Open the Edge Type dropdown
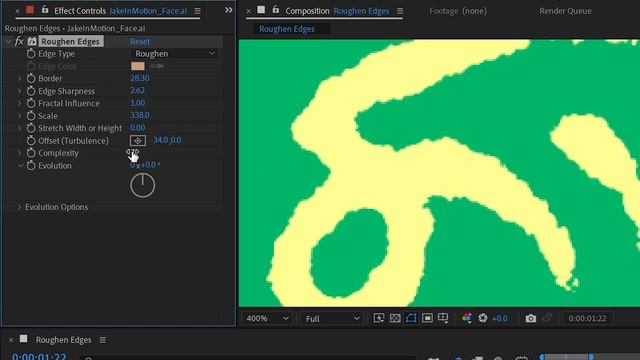This screenshot has height=360, width=640. pyautogui.click(x=174, y=53)
